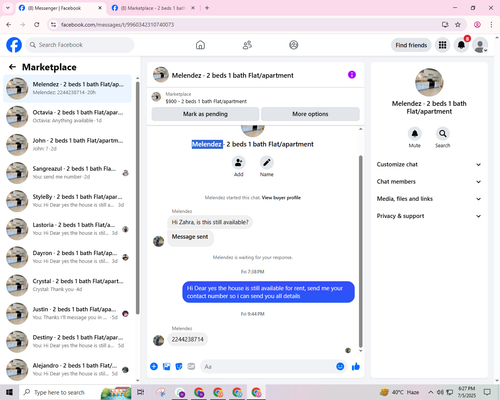Open Task View on taskbar
This screenshot has height=400, width=500.
pos(141,392)
